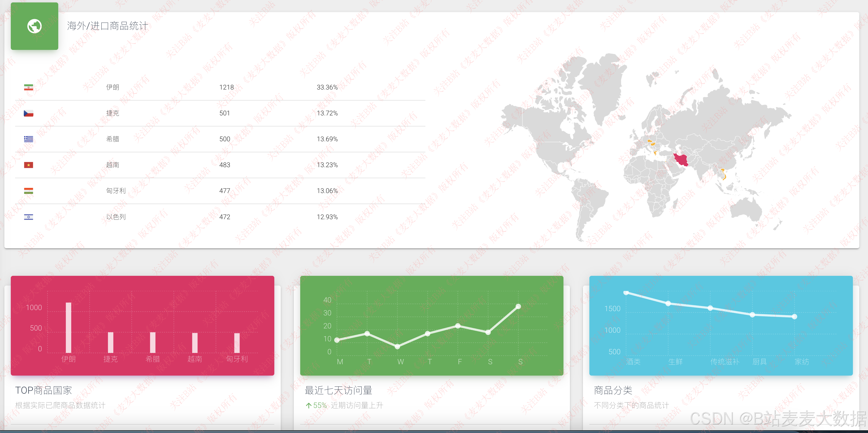
Task: Click the Iran flag icon
Action: coord(29,87)
